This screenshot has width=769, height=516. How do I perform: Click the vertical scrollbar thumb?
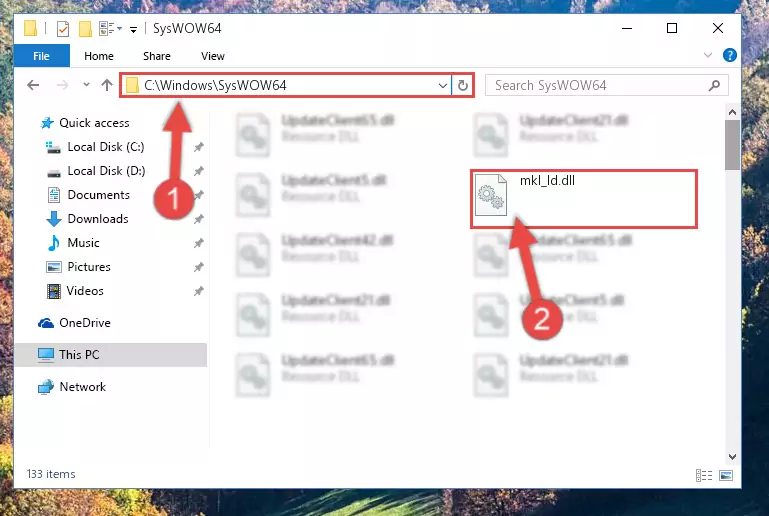[732, 145]
